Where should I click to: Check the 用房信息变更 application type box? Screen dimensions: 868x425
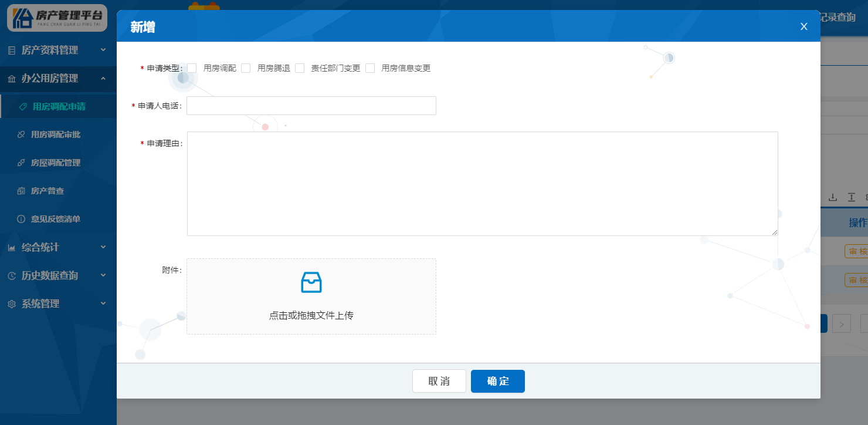[370, 68]
